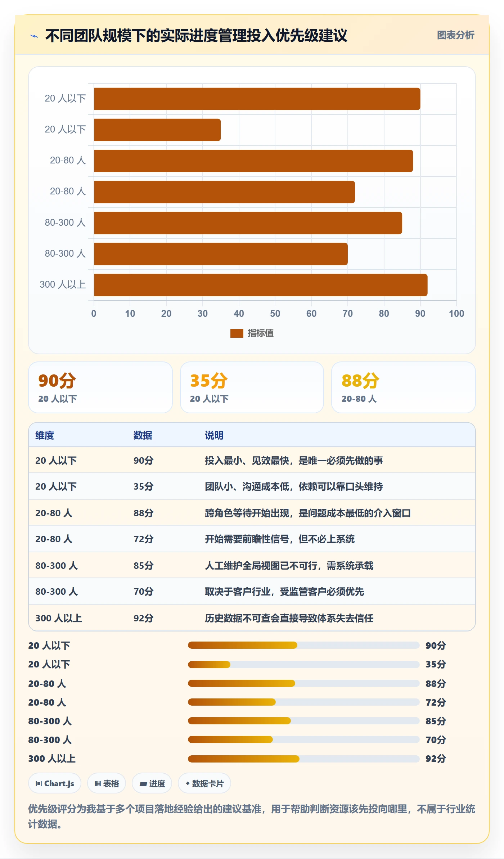The image size is (504, 859).
Task: Click table cell 跨角色等待开始出现 description
Action: (x=308, y=513)
